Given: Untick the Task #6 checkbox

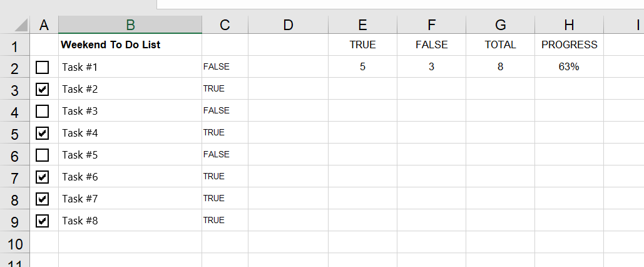Looking at the screenshot, I should (43, 177).
